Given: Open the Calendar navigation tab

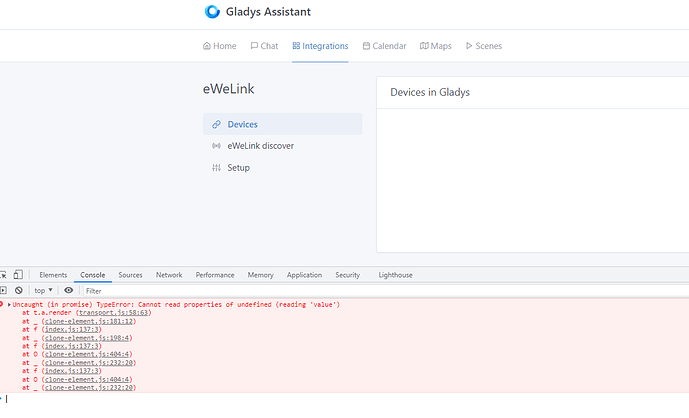Looking at the screenshot, I should click(x=384, y=46).
